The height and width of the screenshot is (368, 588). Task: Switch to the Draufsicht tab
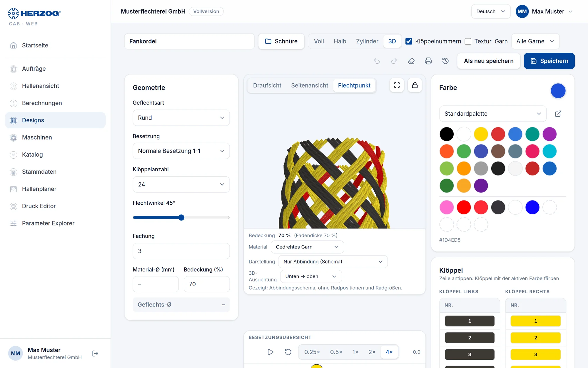coord(267,85)
